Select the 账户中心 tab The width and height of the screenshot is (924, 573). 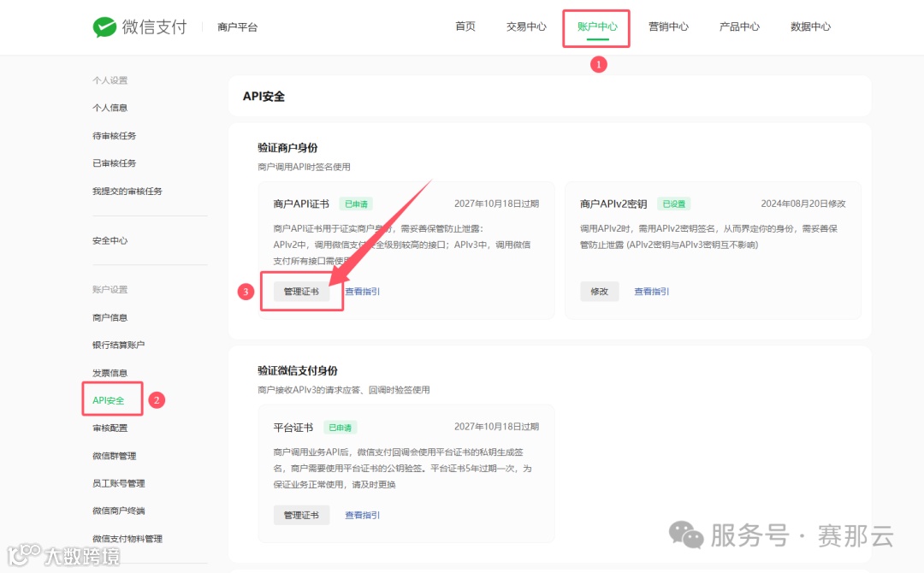point(597,27)
